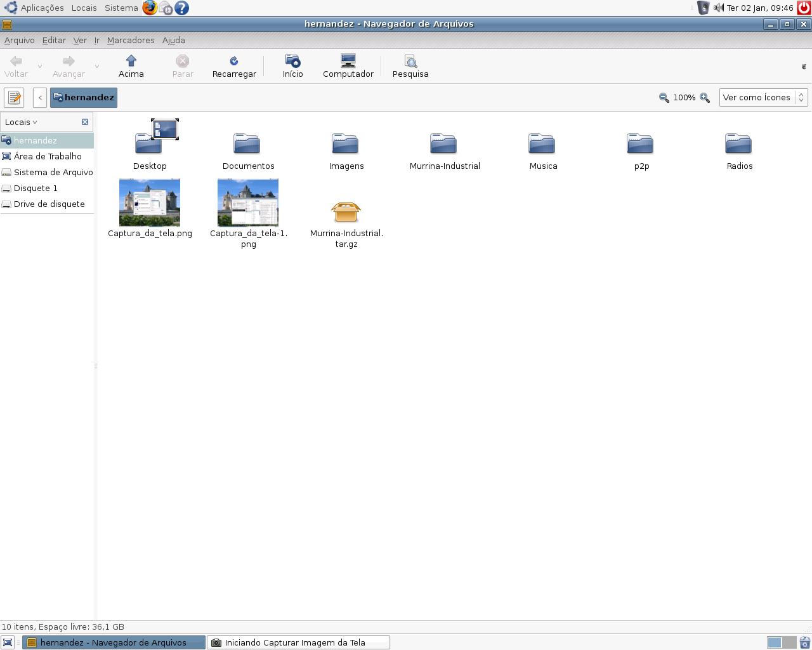This screenshot has width=812, height=650.
Task: Open the Voltar history dropdown arrow
Action: [x=40, y=66]
